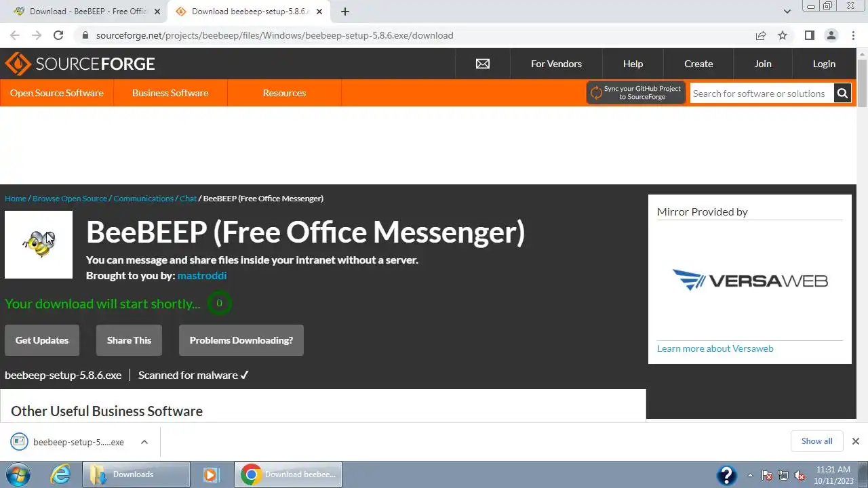Click the Communications breadcrumb link

point(144,199)
